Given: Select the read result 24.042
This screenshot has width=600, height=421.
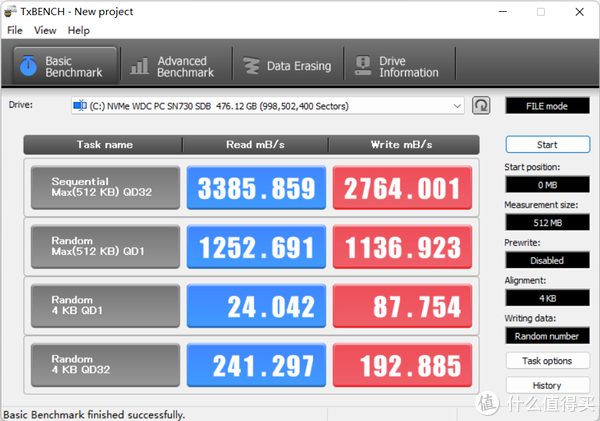Looking at the screenshot, I should (256, 306).
